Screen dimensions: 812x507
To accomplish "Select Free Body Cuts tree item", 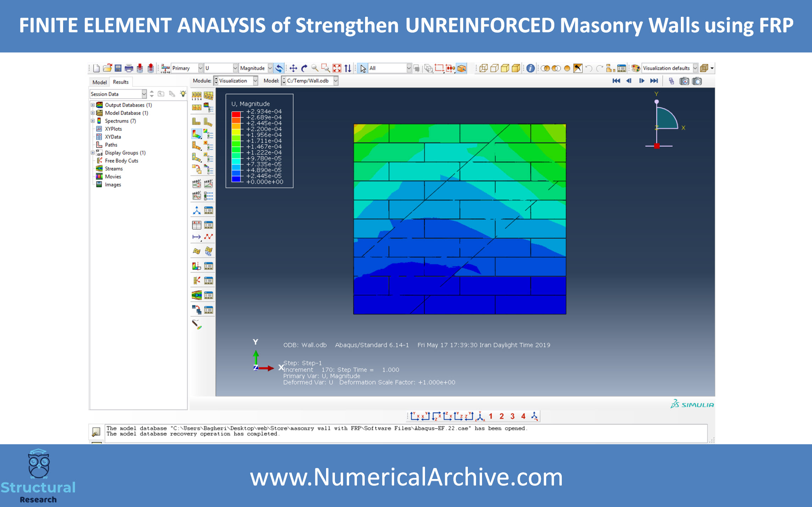I will [121, 161].
